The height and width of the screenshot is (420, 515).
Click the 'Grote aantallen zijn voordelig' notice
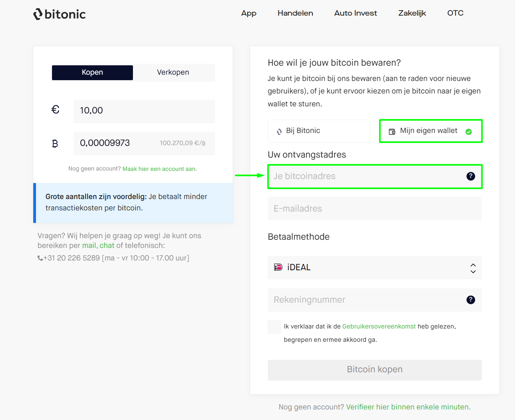133,203
